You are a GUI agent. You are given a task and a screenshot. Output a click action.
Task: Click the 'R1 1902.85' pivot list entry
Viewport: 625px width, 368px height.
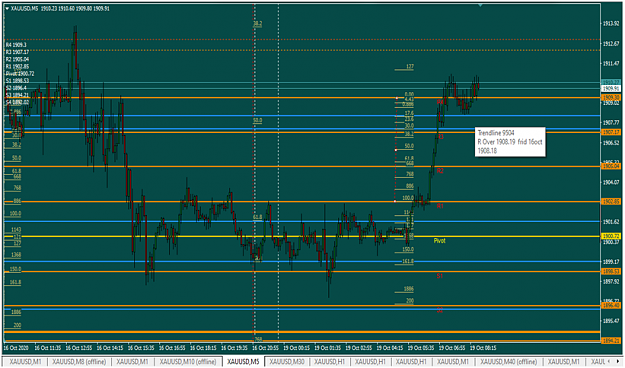17,67
